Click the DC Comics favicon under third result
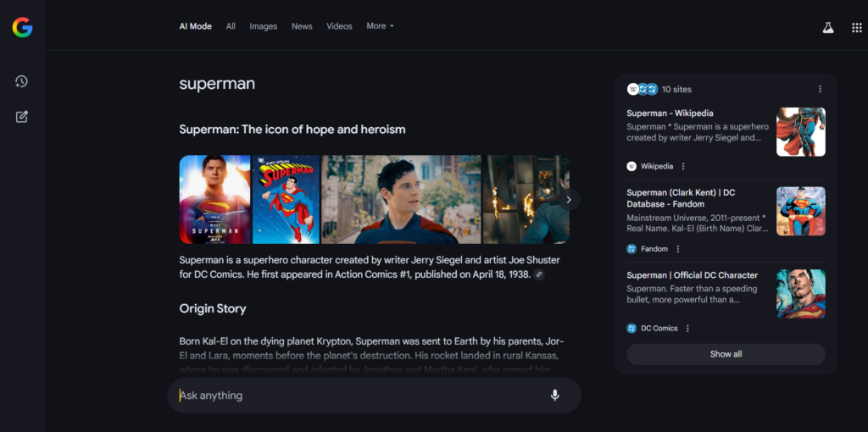This screenshot has height=432, width=868. (632, 328)
